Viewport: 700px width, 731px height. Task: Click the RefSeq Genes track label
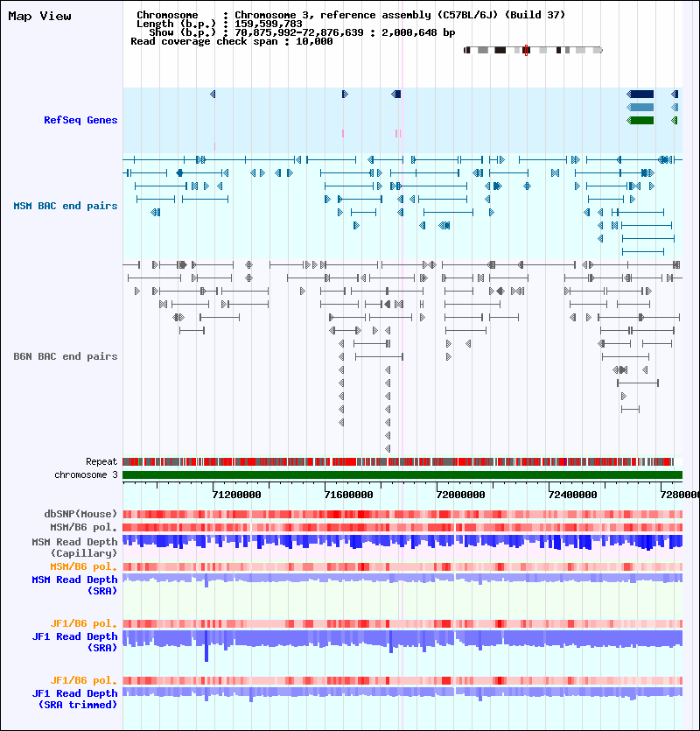[x=80, y=120]
